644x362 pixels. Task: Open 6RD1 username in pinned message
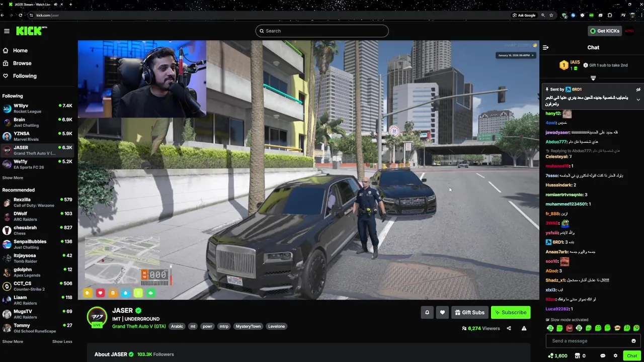[577, 89]
